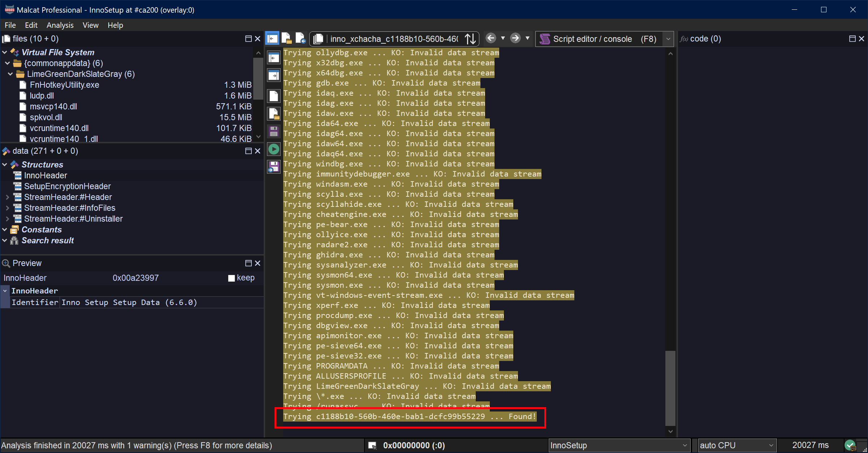The width and height of the screenshot is (868, 453).
Task: Open the auto CPU dropdown
Action: [770, 445]
